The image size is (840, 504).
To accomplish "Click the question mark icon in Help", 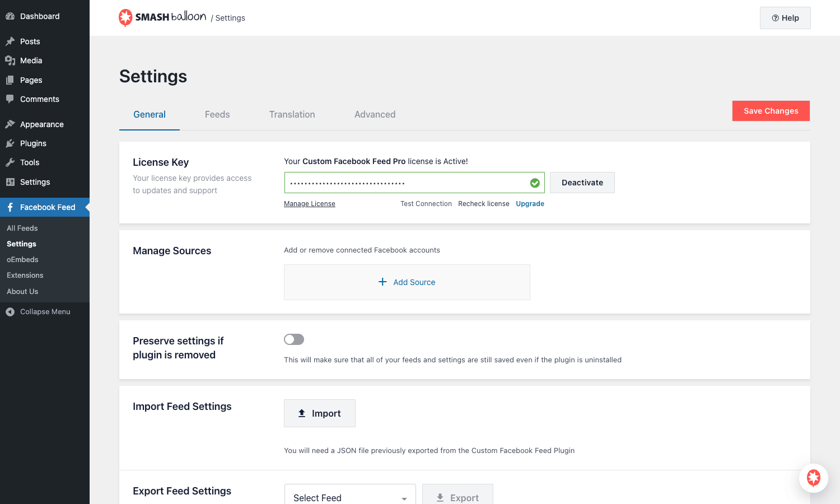I will (x=776, y=18).
